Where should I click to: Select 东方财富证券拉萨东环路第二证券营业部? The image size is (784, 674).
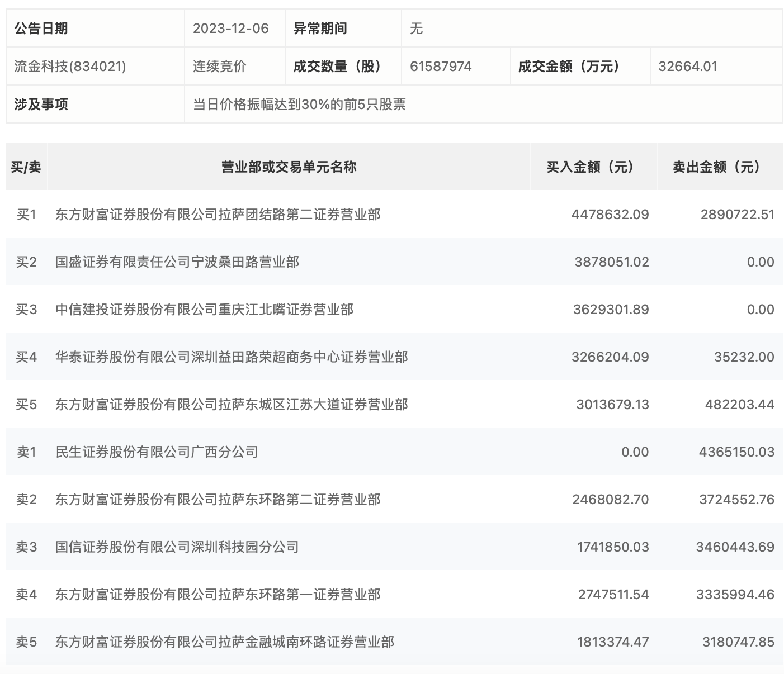coord(218,500)
